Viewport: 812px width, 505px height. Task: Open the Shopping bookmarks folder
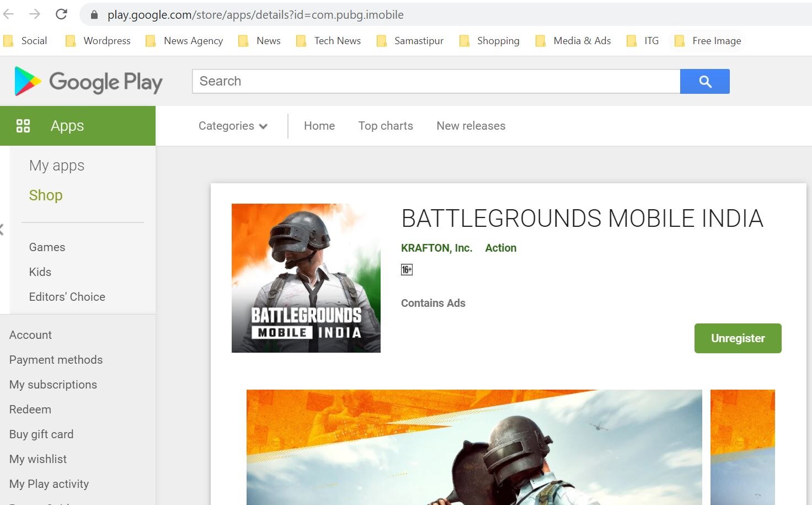click(x=498, y=40)
